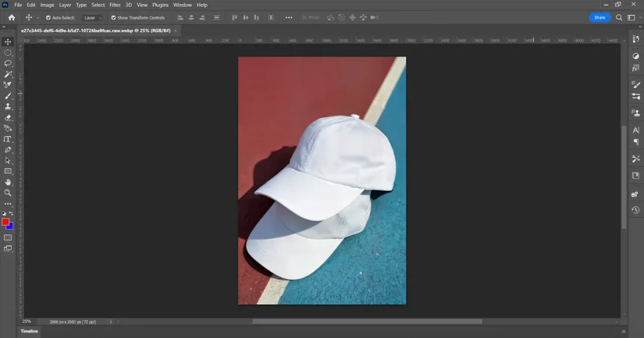Open the document info status arrow
Screen dimensions: 644x338
111,322
